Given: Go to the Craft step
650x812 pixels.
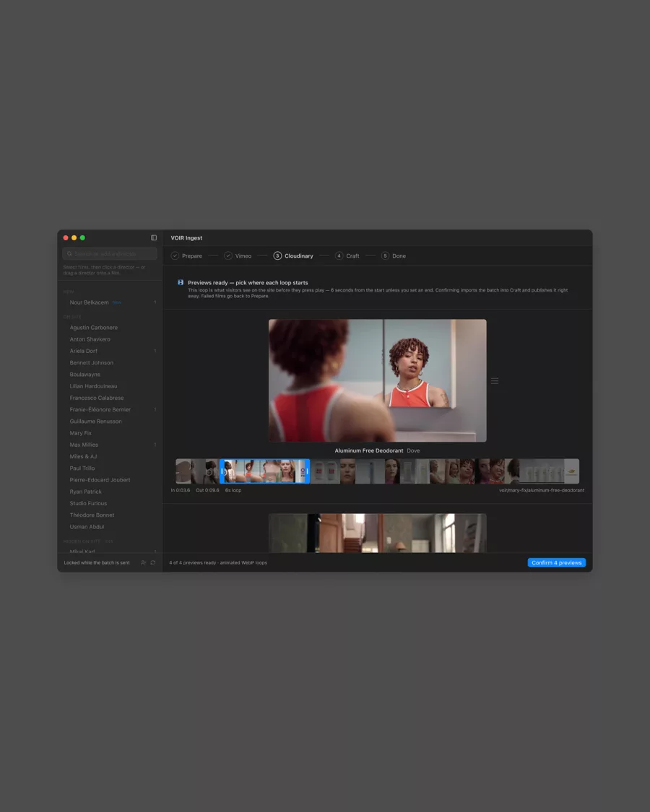Looking at the screenshot, I should pyautogui.click(x=347, y=256).
